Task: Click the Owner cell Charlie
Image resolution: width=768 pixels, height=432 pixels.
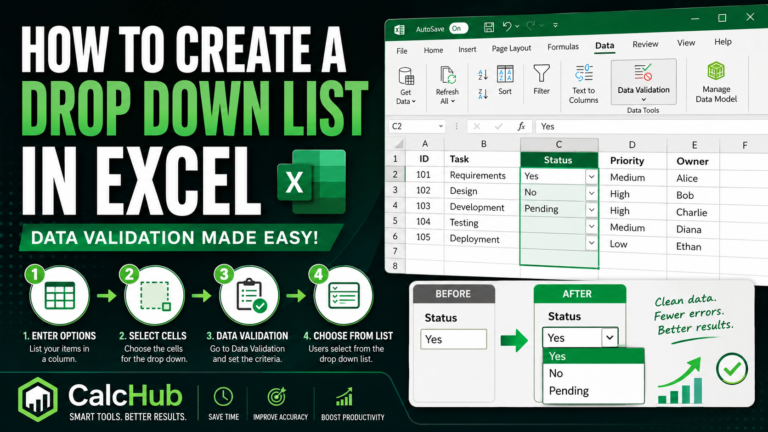Action: point(693,212)
